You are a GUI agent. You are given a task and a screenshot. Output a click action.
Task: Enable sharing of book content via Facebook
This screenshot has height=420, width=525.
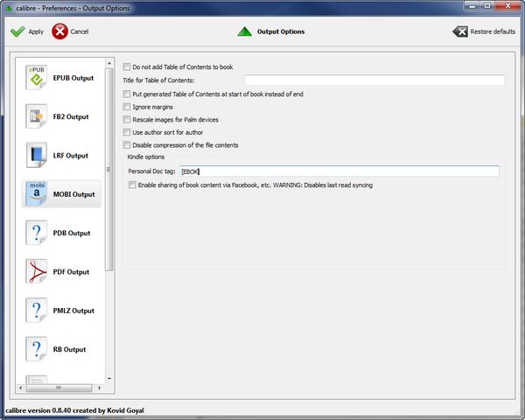[x=132, y=185]
